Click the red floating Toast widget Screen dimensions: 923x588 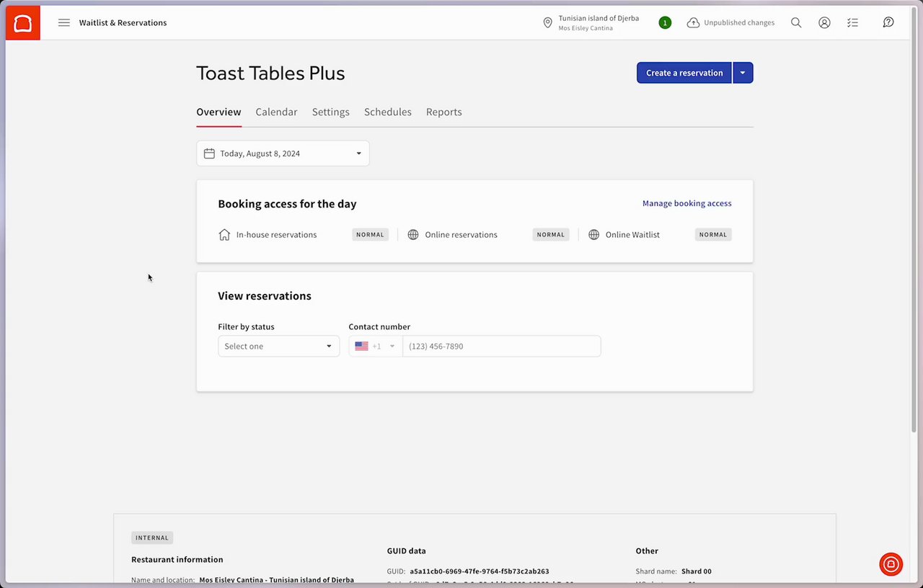[891, 564]
